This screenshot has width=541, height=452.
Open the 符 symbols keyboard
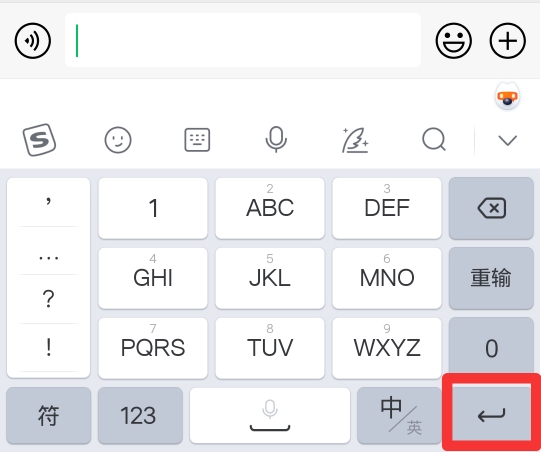[x=49, y=415]
